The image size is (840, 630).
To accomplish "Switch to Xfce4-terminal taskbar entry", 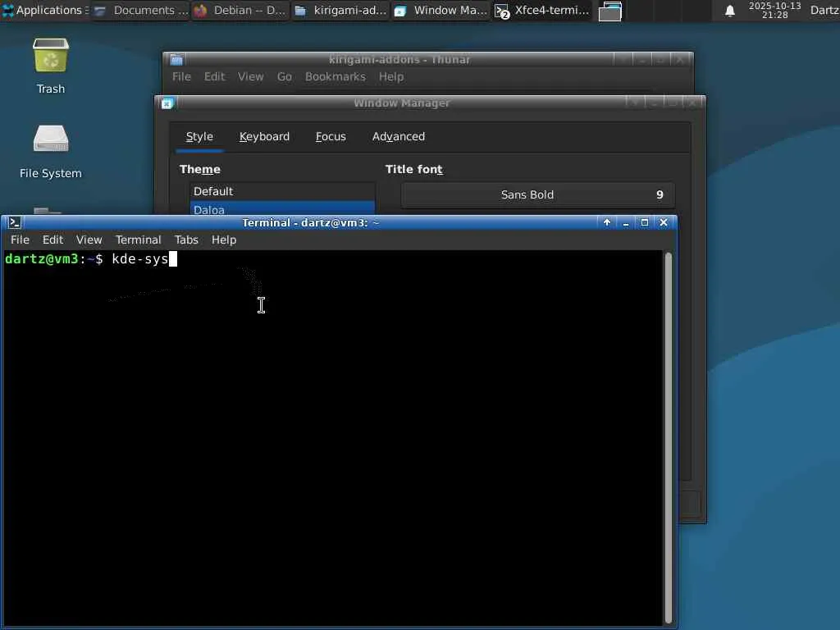I will tap(541, 10).
